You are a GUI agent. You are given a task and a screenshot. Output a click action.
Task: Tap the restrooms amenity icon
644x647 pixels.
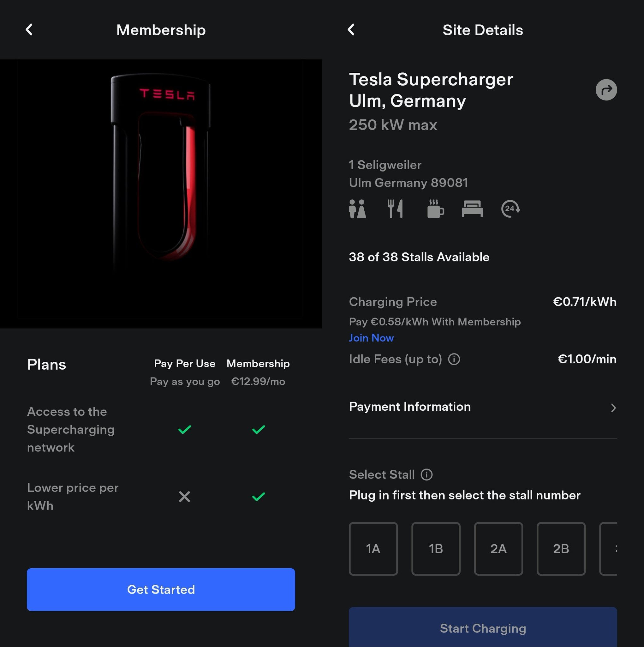click(x=357, y=209)
